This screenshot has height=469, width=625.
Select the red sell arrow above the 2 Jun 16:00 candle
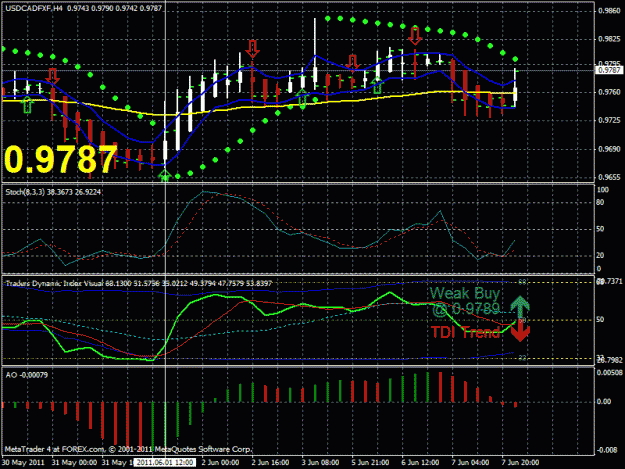coord(252,49)
